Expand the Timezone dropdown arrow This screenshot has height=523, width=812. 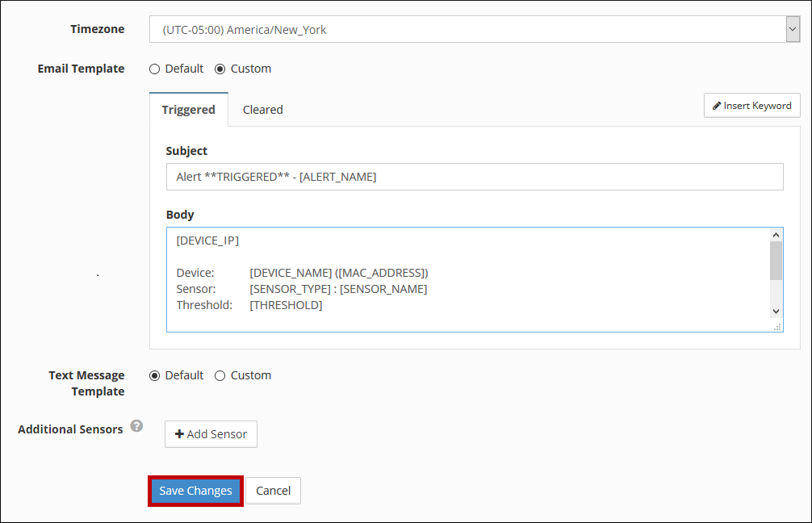tap(792, 30)
